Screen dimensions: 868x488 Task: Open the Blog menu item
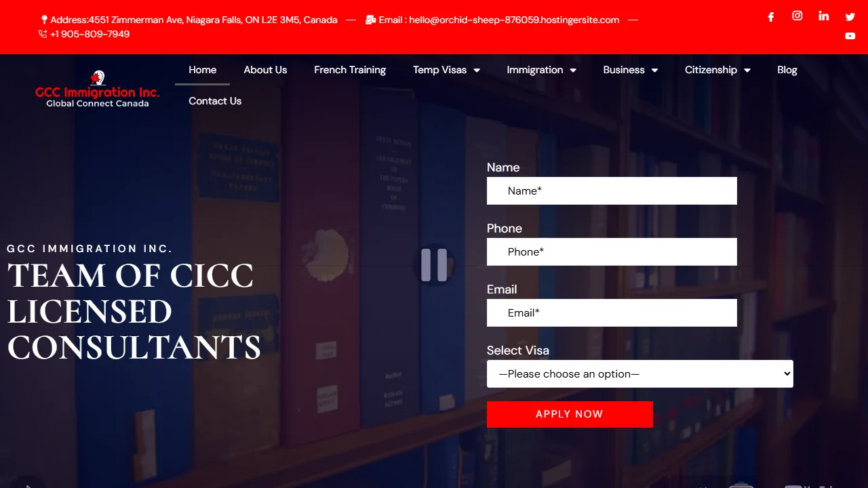point(787,70)
